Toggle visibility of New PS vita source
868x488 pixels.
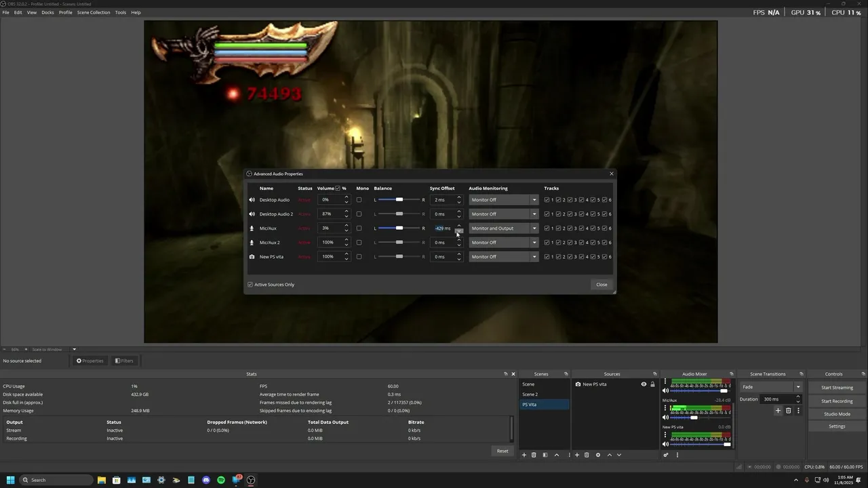point(644,384)
